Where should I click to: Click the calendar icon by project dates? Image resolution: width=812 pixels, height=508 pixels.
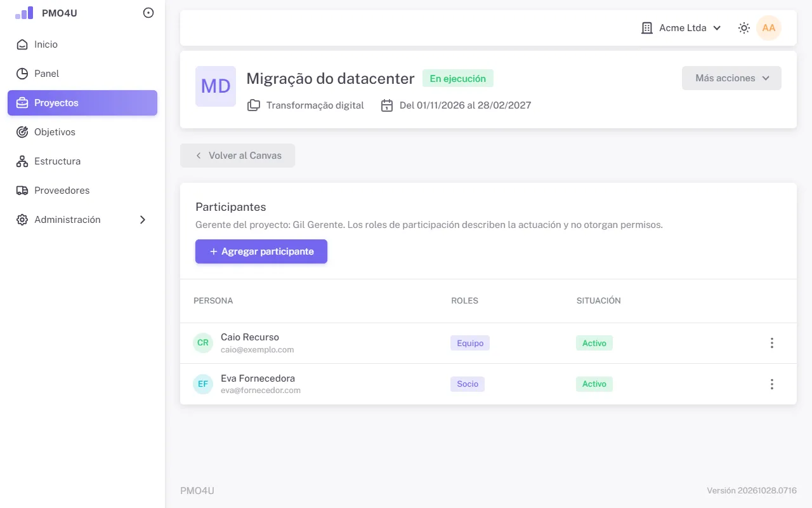pos(387,105)
